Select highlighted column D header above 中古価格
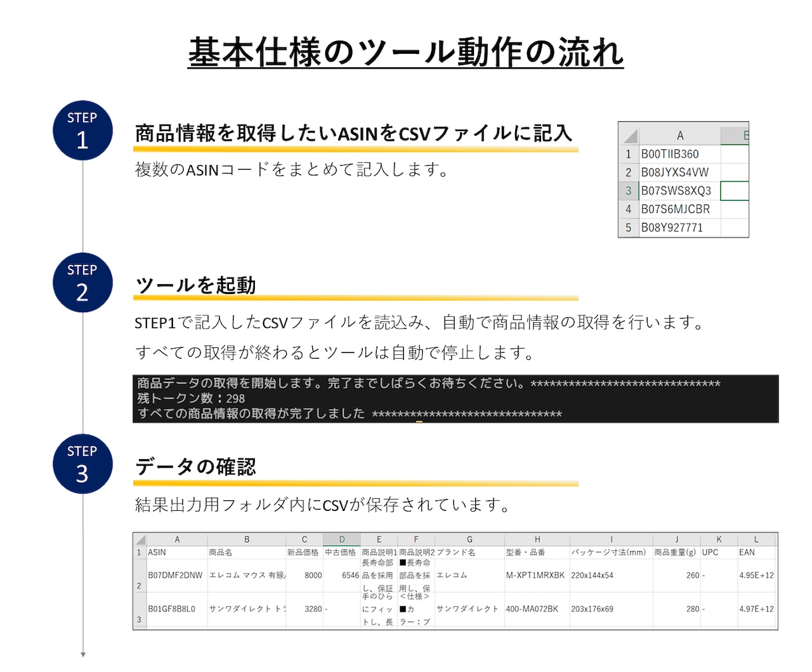The width and height of the screenshot is (812, 672). (341, 540)
